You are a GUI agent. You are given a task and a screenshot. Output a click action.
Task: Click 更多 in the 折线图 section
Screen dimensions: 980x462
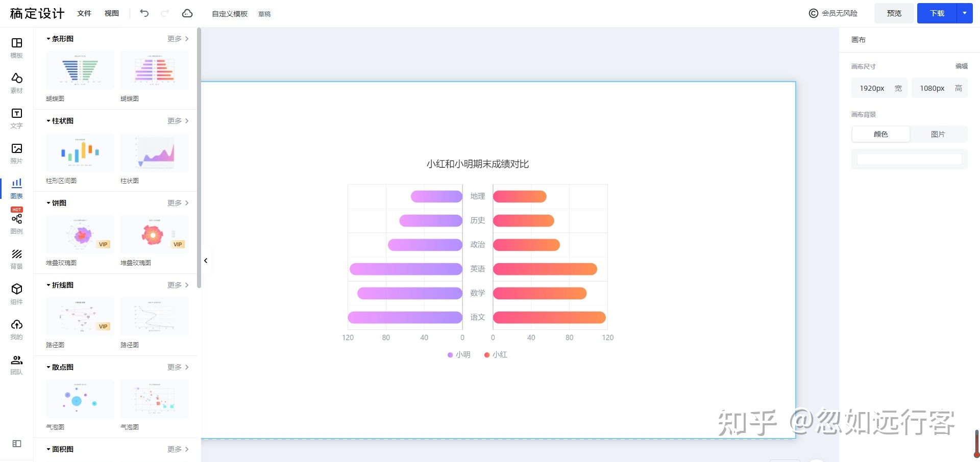[178, 285]
